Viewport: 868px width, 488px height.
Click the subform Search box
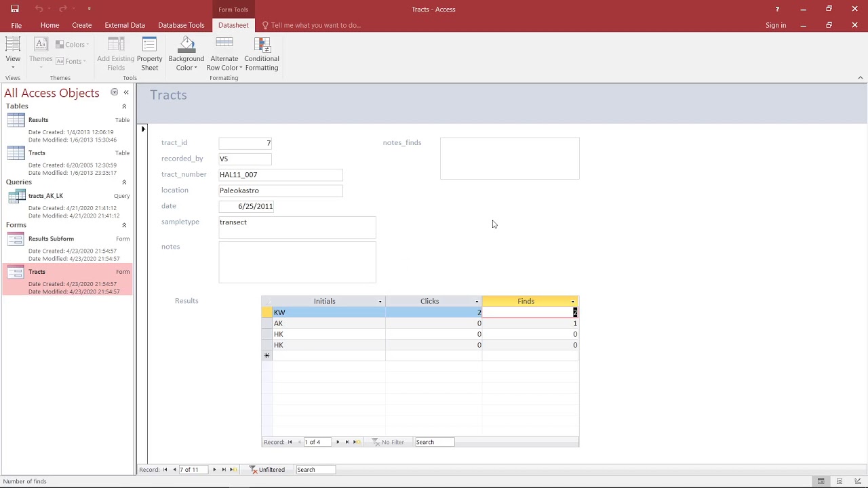click(x=434, y=442)
